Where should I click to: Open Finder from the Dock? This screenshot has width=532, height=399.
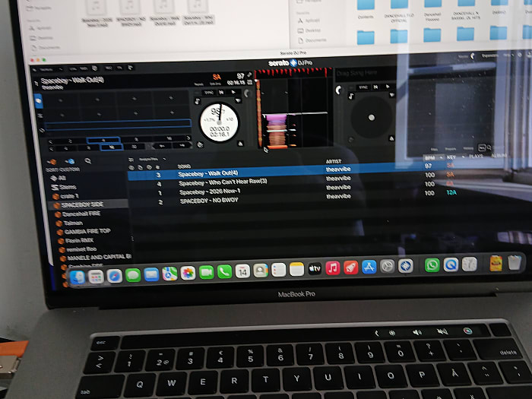click(78, 277)
